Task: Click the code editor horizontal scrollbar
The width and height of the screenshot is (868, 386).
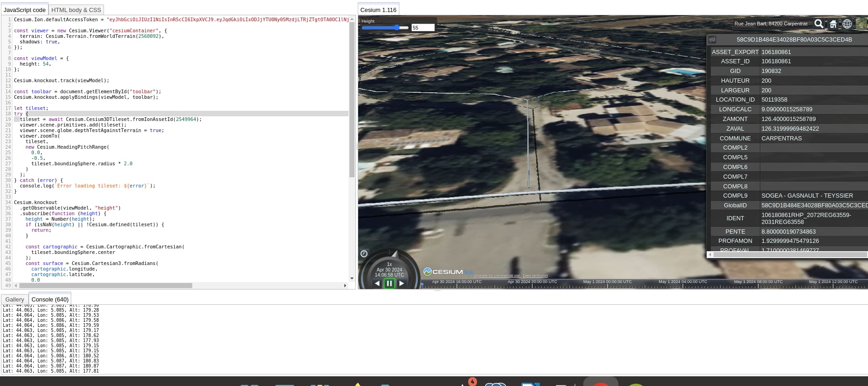Action: point(106,285)
